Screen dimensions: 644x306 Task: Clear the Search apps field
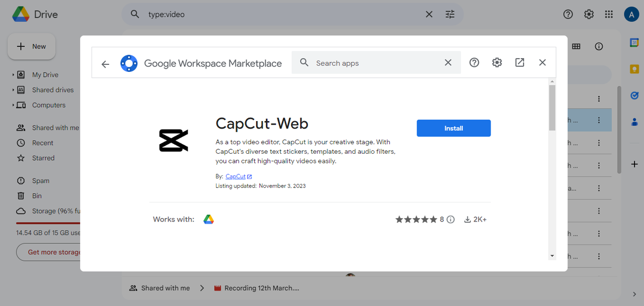pyautogui.click(x=448, y=63)
